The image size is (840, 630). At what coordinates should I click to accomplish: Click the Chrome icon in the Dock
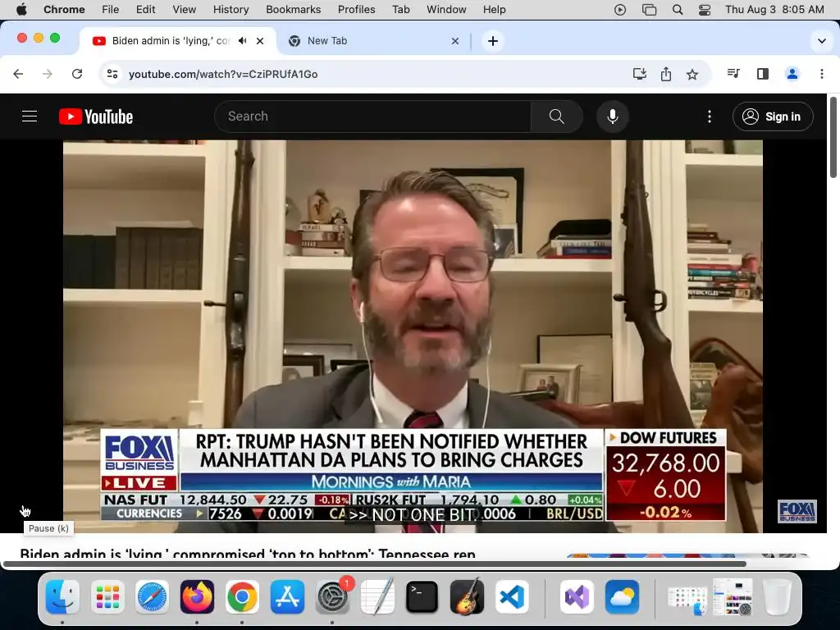click(x=242, y=596)
